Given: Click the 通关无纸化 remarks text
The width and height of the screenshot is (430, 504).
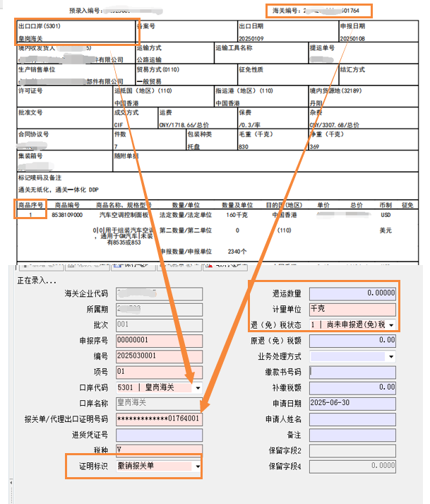Looking at the screenshot, I should point(58,189).
